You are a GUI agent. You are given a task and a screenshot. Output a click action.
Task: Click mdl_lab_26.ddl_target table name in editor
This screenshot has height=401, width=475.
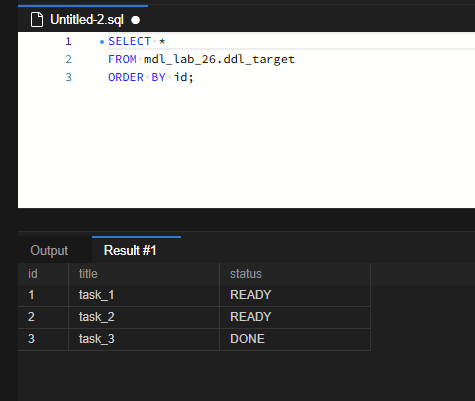click(x=219, y=59)
